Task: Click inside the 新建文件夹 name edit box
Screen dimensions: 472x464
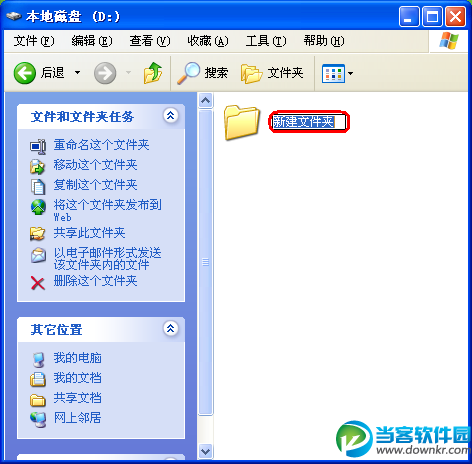Action: point(309,122)
